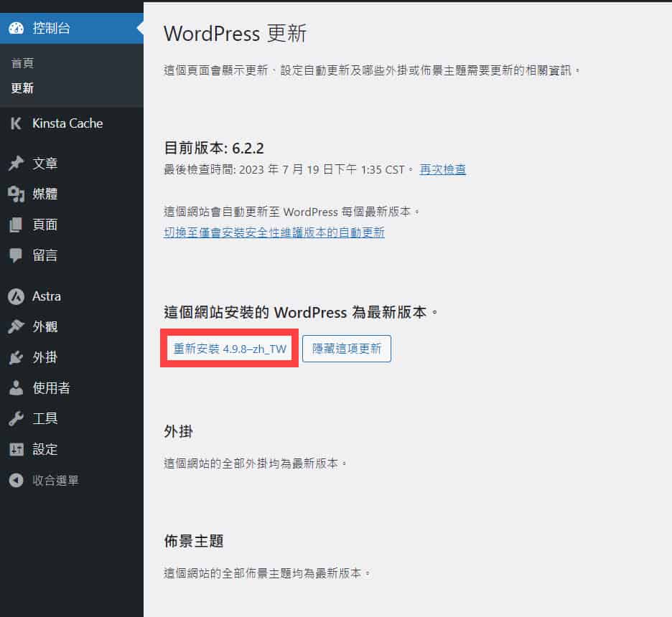672x617 pixels.
Task: Click the 重新安裝 4.9.8–zh_TW button
Action: click(229, 349)
